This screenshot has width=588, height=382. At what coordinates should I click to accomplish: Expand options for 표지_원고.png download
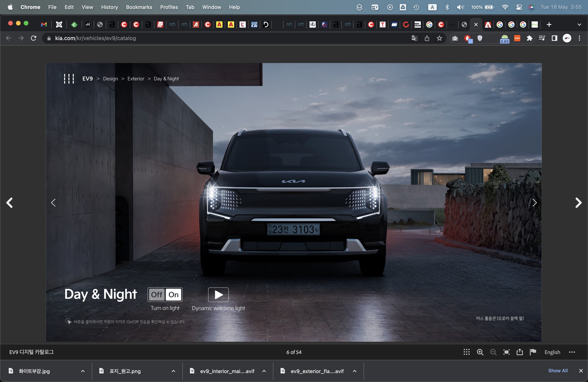173,371
